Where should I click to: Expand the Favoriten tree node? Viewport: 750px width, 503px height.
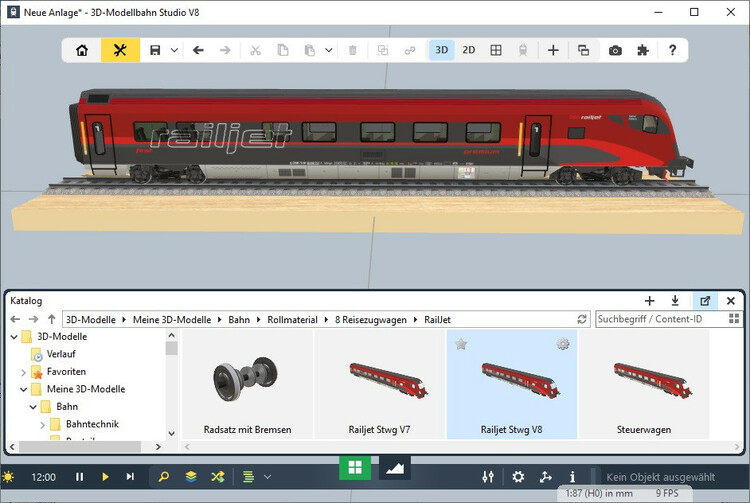[23, 372]
